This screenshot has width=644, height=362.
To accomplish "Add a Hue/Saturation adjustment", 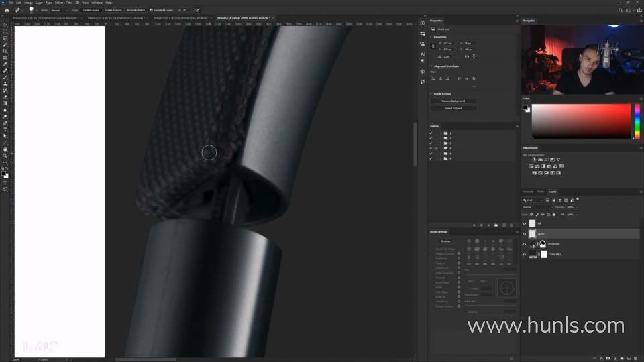I will point(531,166).
